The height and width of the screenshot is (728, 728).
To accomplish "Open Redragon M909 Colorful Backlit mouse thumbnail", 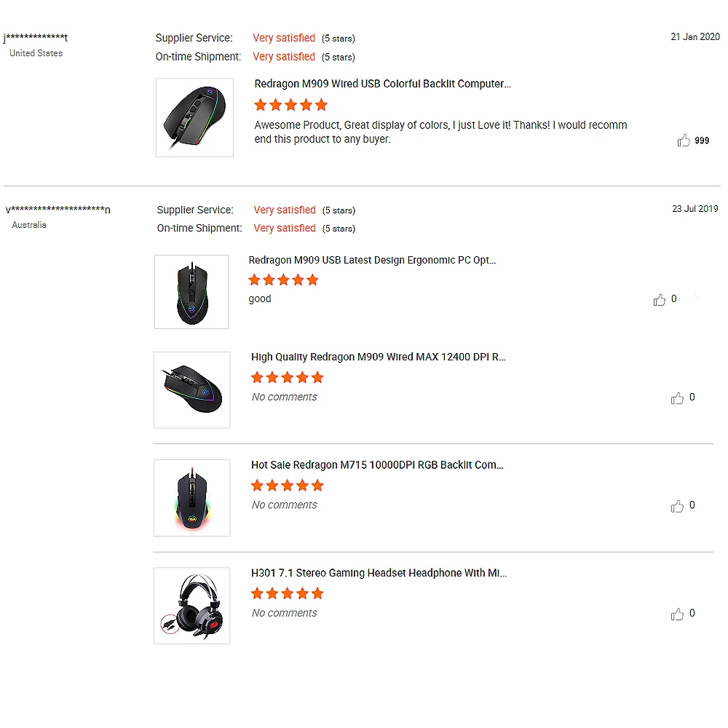I will click(194, 117).
